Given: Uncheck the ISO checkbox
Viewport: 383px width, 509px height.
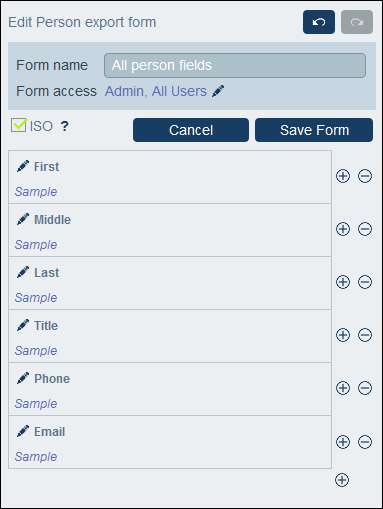Looking at the screenshot, I should click(18, 125).
